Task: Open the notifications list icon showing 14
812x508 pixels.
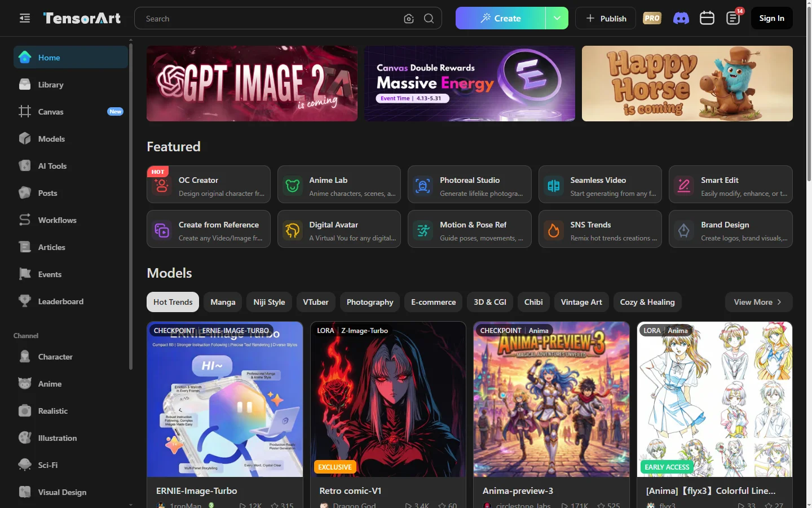Action: click(x=734, y=18)
